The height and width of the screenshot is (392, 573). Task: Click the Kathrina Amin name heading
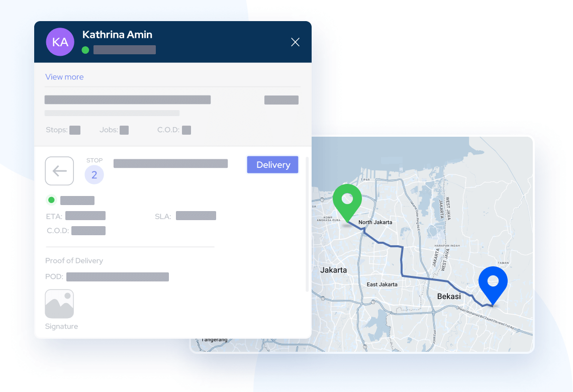click(117, 35)
